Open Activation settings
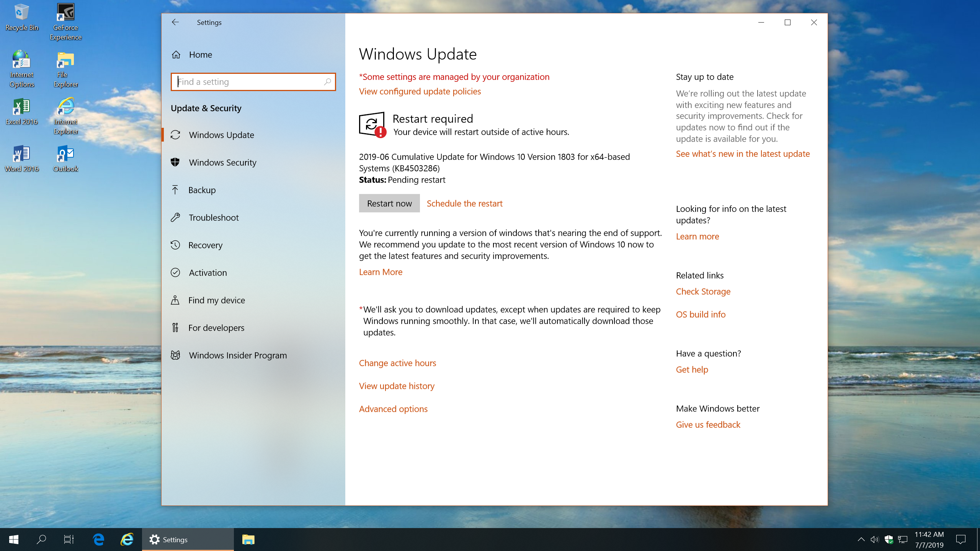 point(253,273)
